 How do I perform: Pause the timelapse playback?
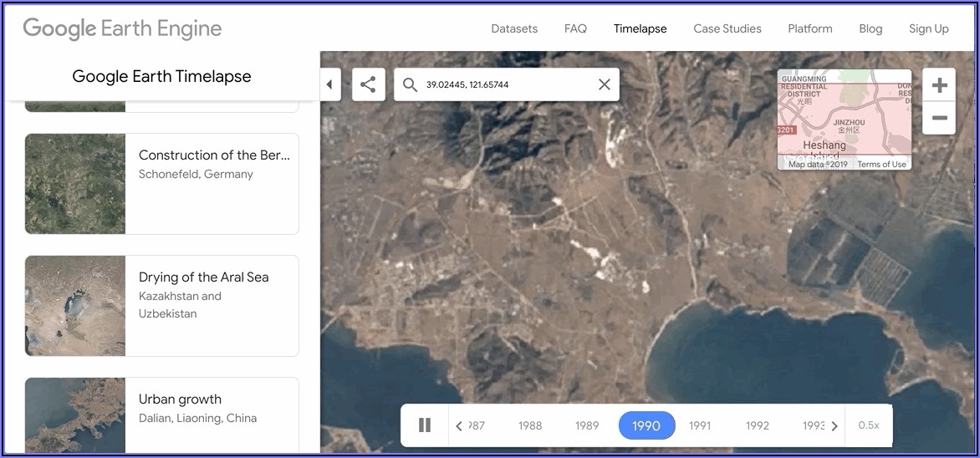[425, 425]
